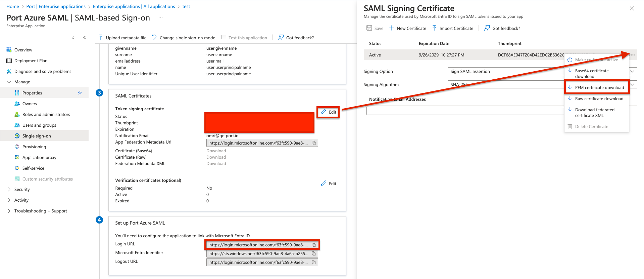The image size is (644, 279).
Task: Go to Home in the breadcrumb
Action: (13, 6)
